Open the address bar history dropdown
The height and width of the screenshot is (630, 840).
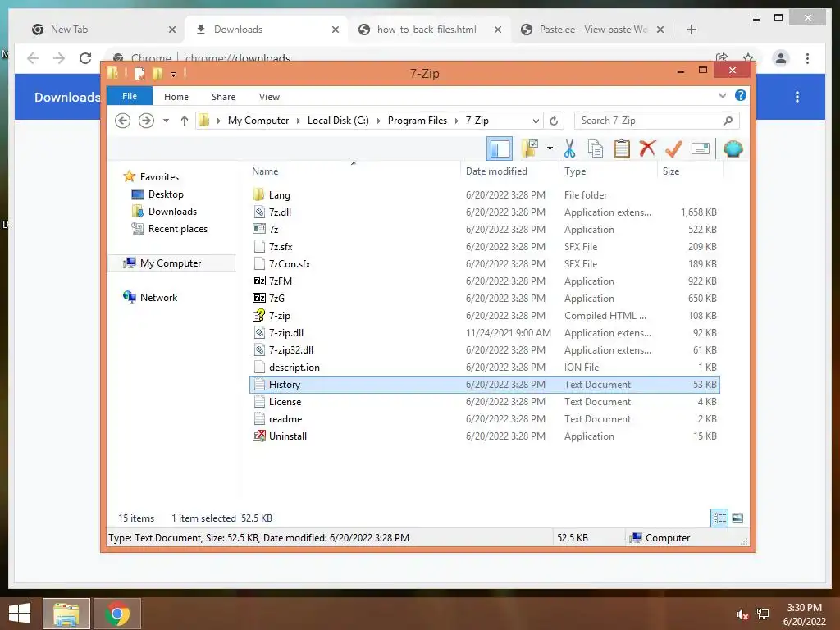tap(535, 121)
